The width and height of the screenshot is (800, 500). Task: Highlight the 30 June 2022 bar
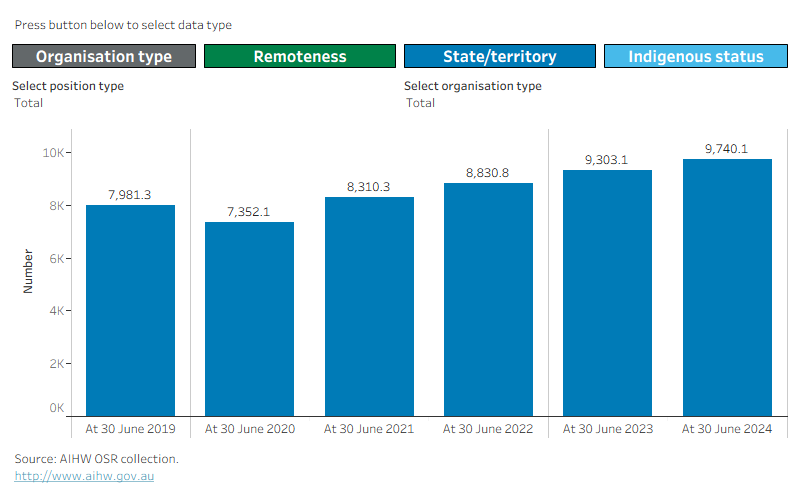pyautogui.click(x=488, y=299)
